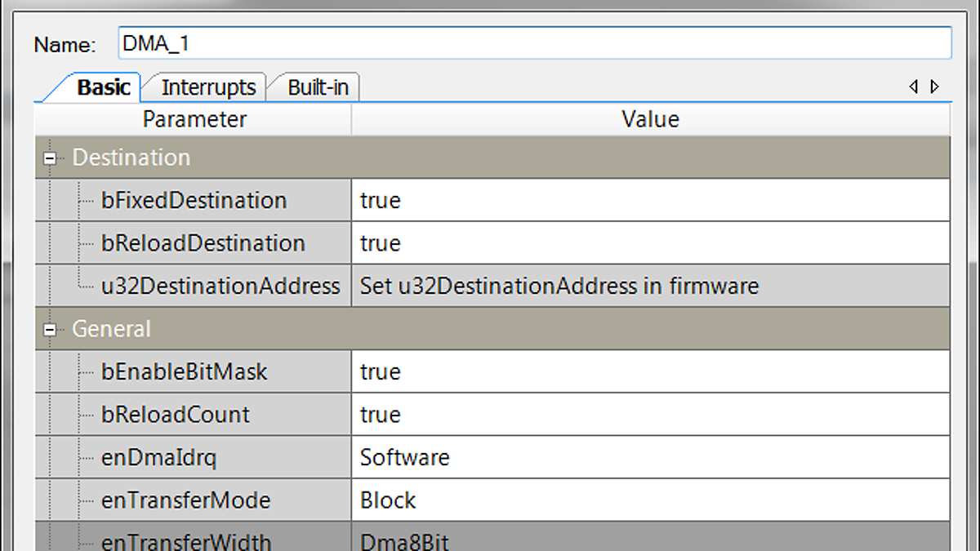Change bReloadCount setting
Viewport: 980px width, 551px height.
click(x=572, y=415)
